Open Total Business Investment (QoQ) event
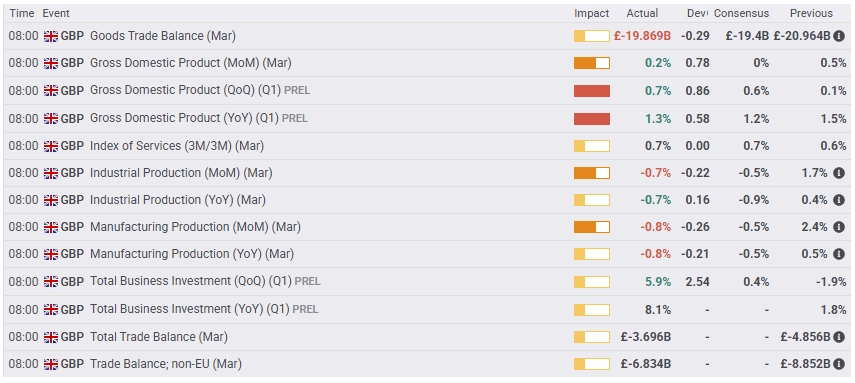This screenshot has width=855, height=383. (205, 282)
